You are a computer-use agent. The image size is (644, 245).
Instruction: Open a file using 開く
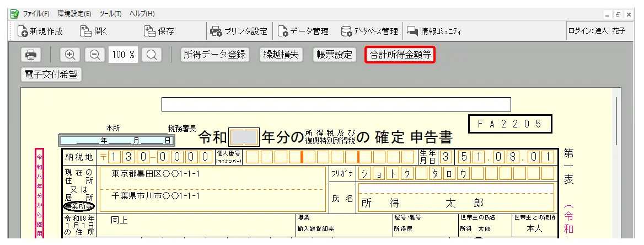[93, 31]
